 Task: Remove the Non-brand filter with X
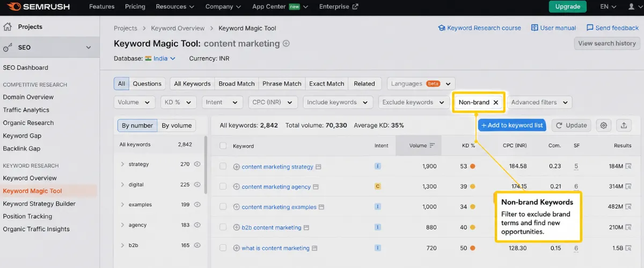coord(496,102)
